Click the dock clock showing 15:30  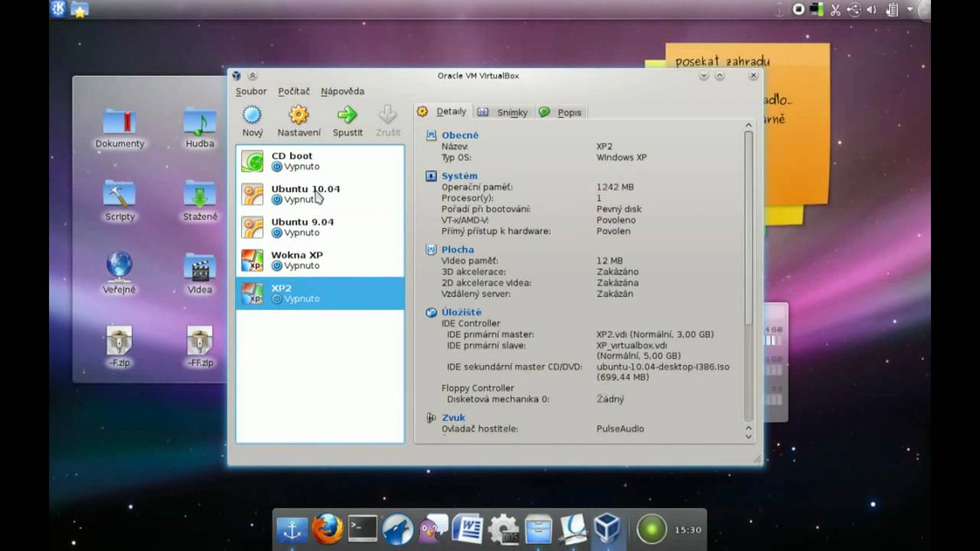click(x=688, y=530)
